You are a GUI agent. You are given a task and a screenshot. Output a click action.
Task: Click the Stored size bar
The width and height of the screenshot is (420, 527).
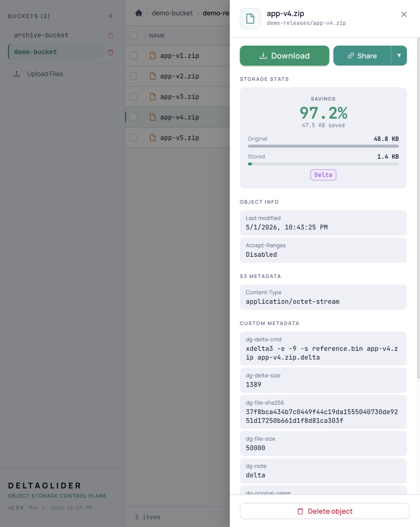click(323, 164)
